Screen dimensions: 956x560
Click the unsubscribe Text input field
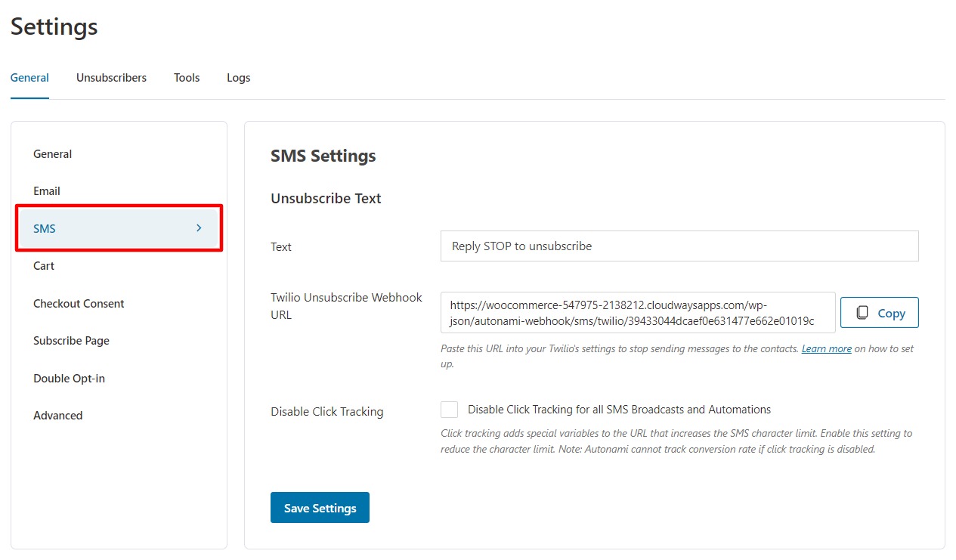[679, 246]
